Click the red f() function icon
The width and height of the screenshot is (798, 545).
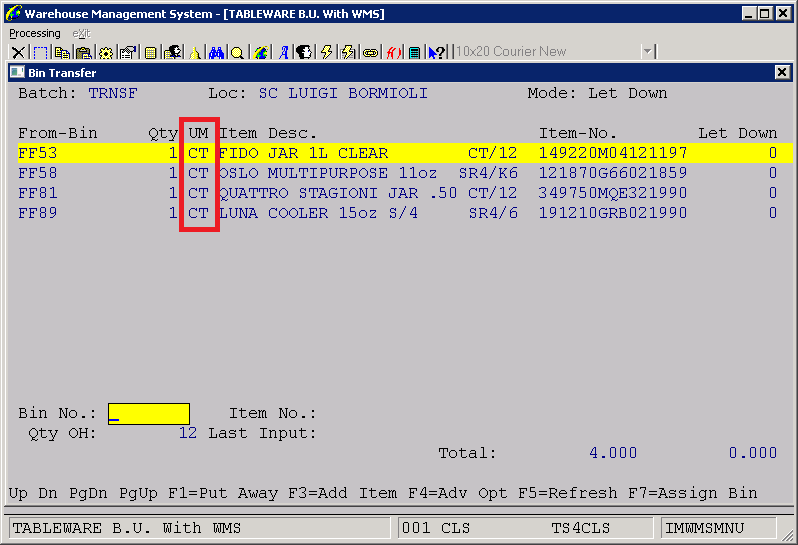click(393, 52)
